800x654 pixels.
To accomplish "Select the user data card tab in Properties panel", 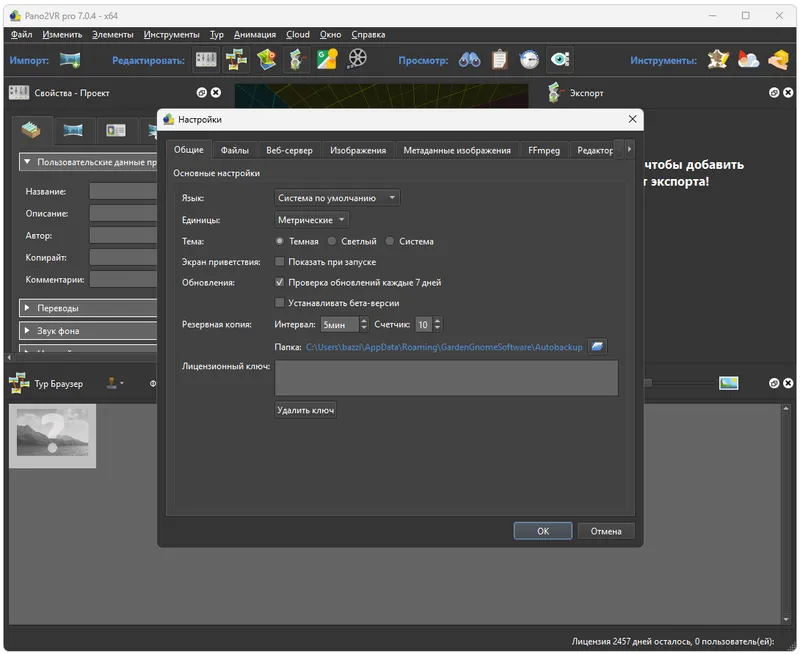I will [116, 131].
